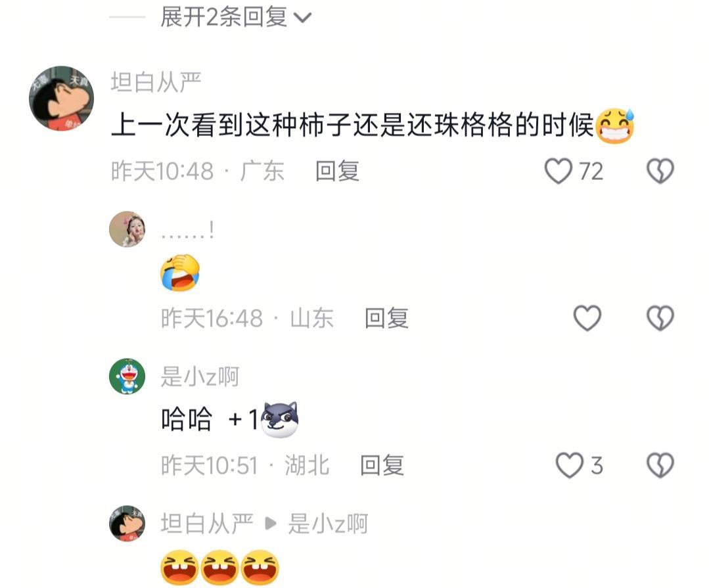
Task: Dislike 坦白从严's comment about 还珠格格
Action: [x=660, y=171]
